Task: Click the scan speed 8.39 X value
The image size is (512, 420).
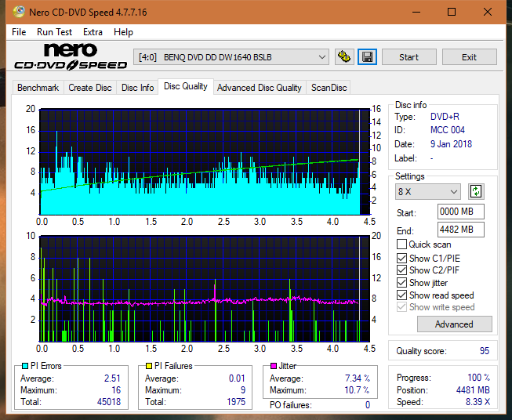Action: point(478,402)
